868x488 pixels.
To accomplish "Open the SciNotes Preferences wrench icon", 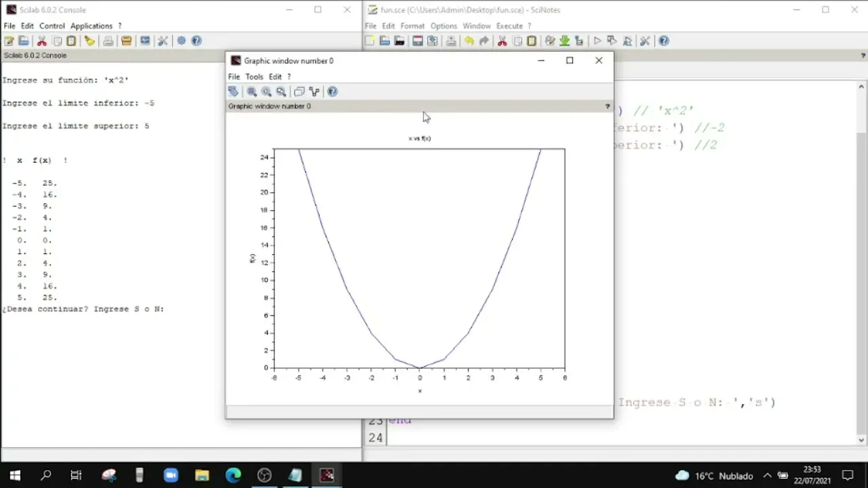I will (644, 41).
